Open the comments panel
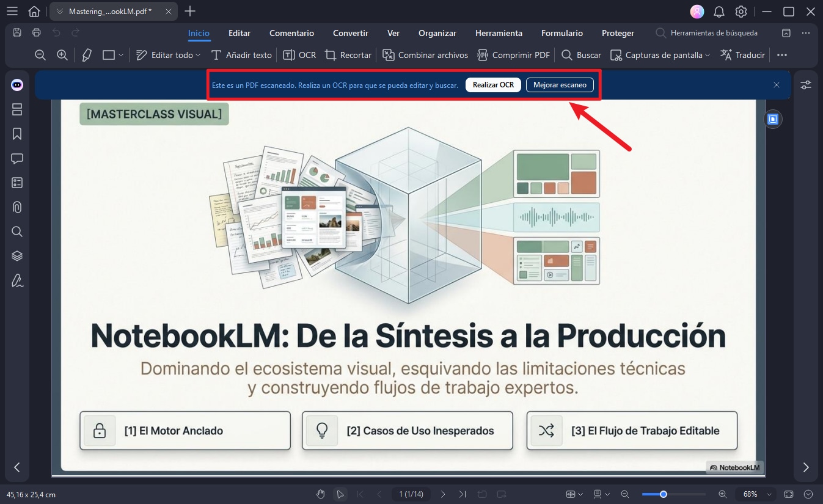 [17, 158]
